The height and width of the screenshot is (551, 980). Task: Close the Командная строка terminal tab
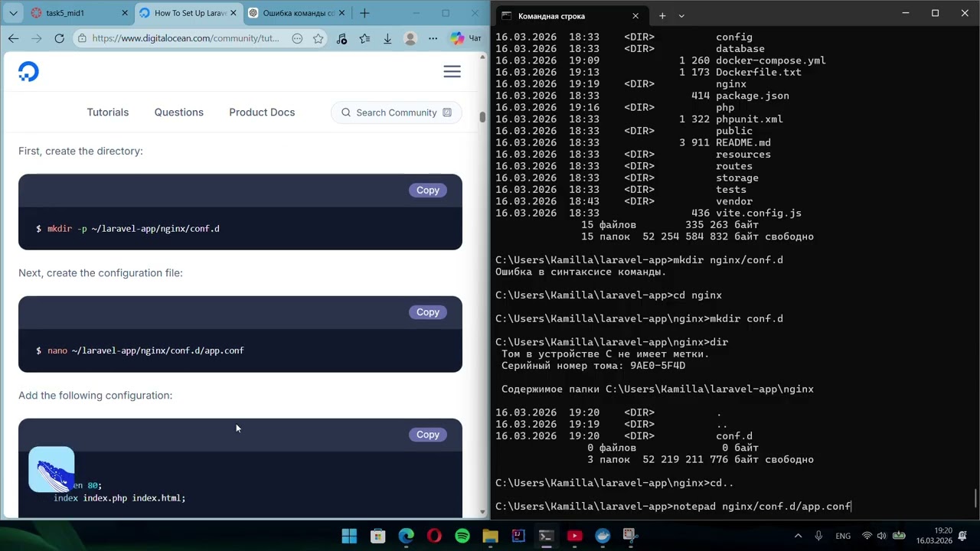click(x=635, y=16)
